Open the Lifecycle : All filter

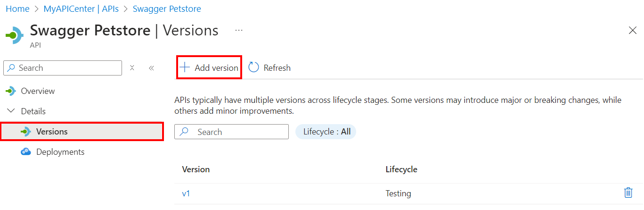pos(326,132)
